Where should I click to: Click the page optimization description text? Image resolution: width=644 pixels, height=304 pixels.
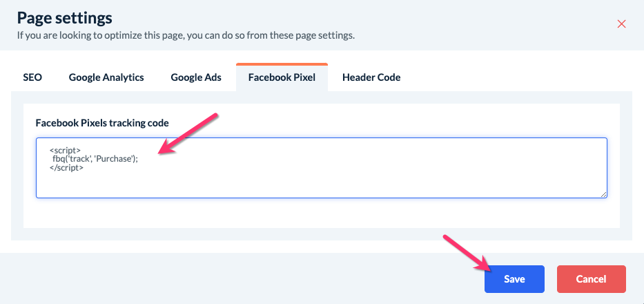click(185, 35)
